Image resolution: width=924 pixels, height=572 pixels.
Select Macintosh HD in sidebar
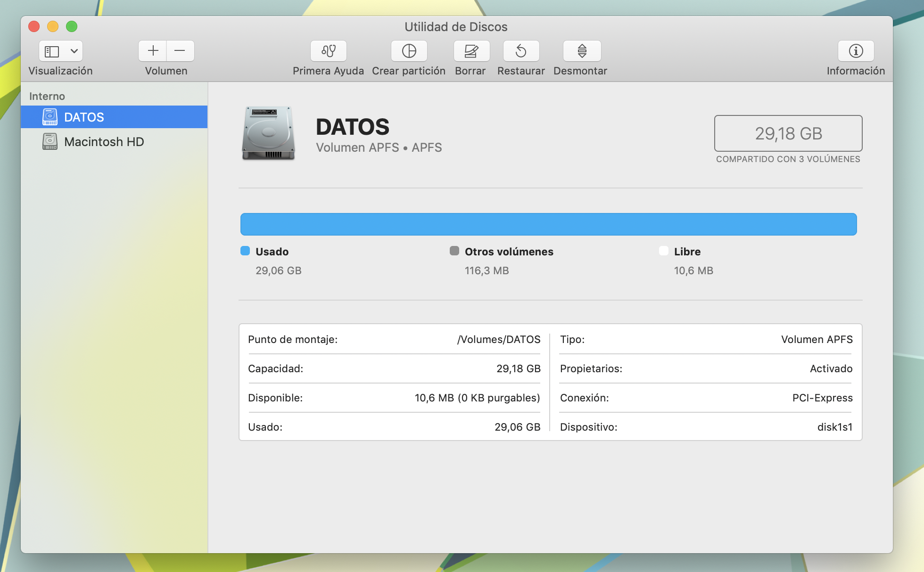104,141
